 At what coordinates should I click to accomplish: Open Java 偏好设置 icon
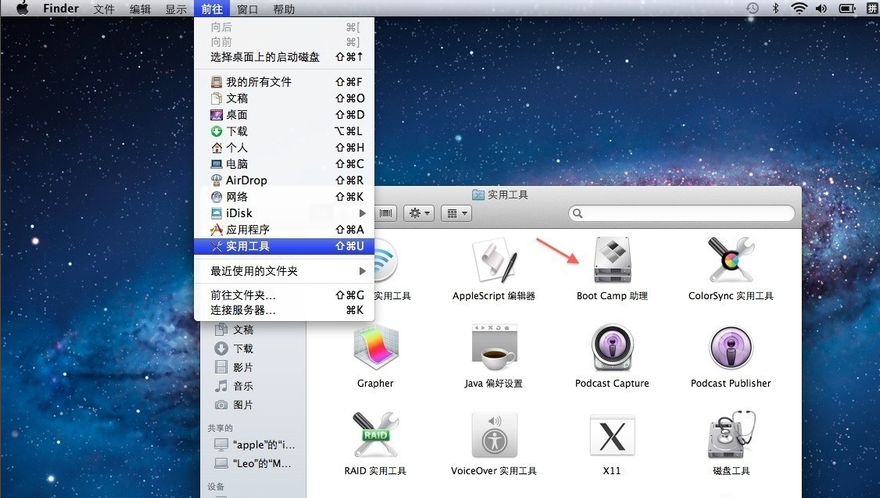[x=494, y=348]
